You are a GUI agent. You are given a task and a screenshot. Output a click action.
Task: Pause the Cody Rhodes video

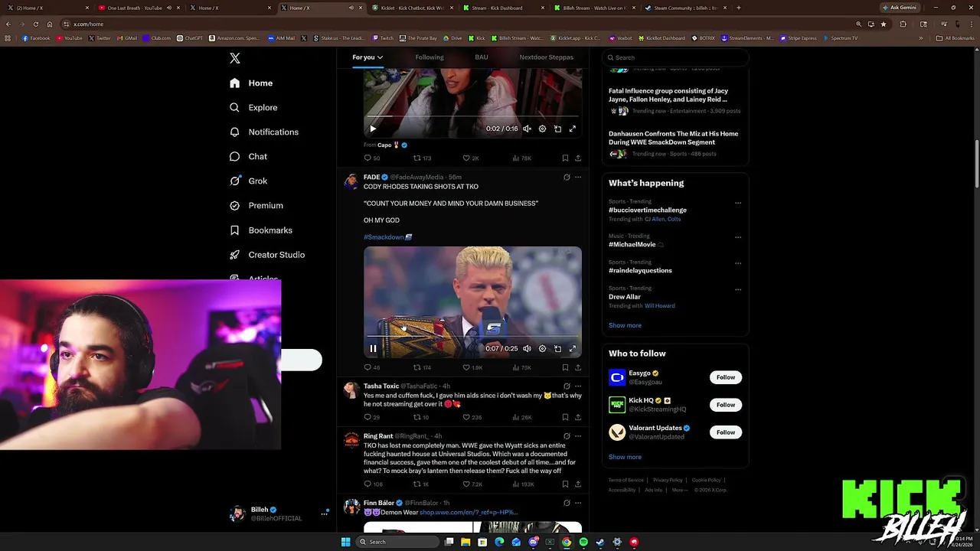[373, 348]
